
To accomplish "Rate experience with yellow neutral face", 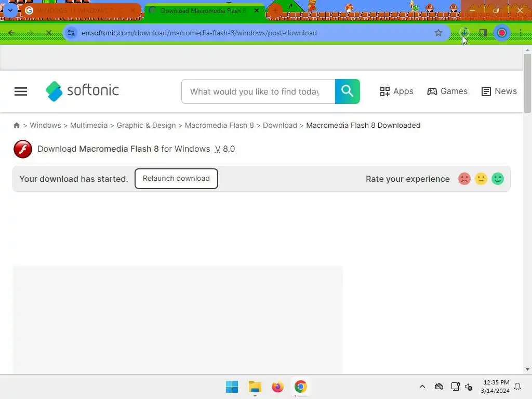I will point(481,179).
